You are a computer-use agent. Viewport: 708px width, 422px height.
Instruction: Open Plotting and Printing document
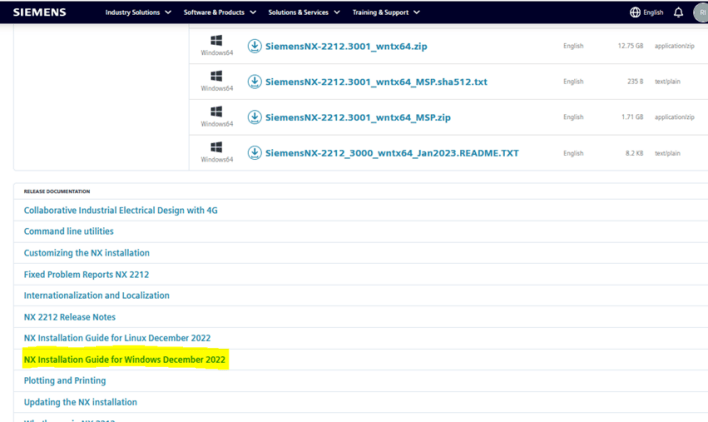point(65,380)
